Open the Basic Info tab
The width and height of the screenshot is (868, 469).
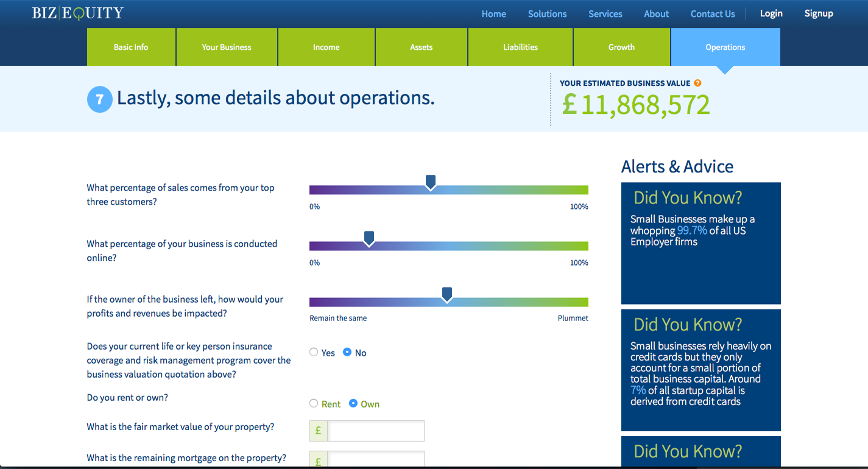(x=131, y=47)
